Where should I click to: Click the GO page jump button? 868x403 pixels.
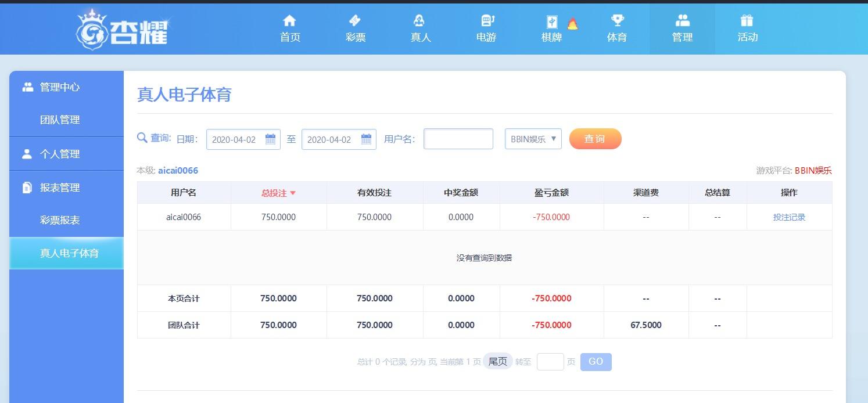tap(596, 362)
